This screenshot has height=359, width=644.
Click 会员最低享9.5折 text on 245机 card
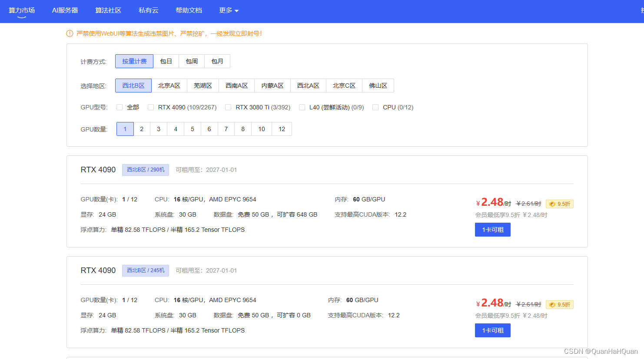pos(498,316)
